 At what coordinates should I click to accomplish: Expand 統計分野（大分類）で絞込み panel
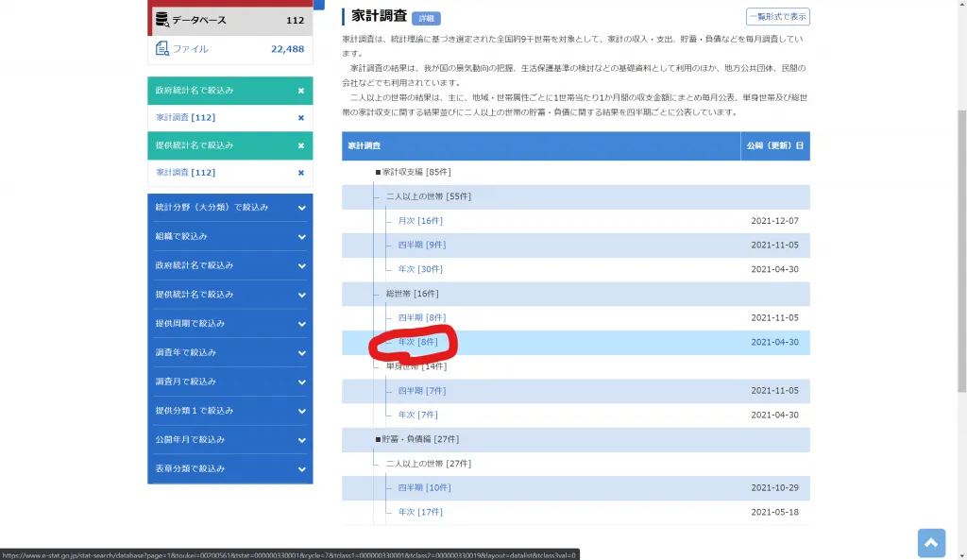pyautogui.click(x=230, y=208)
